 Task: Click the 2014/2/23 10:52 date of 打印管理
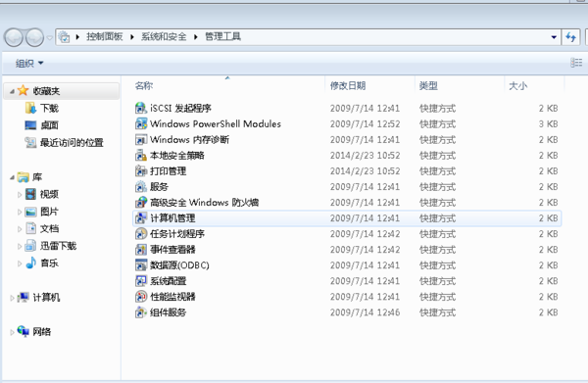click(365, 171)
